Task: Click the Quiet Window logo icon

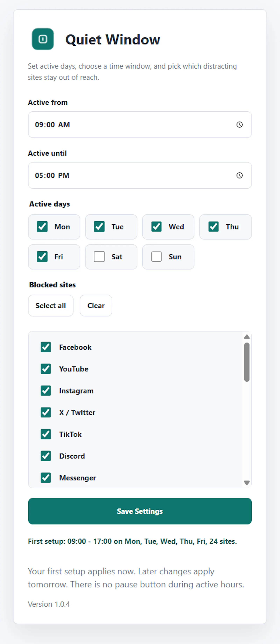Action: 43,39
